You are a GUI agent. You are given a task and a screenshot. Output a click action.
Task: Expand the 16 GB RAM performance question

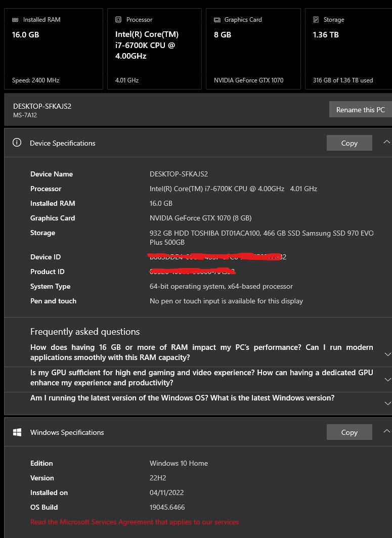pos(387,354)
